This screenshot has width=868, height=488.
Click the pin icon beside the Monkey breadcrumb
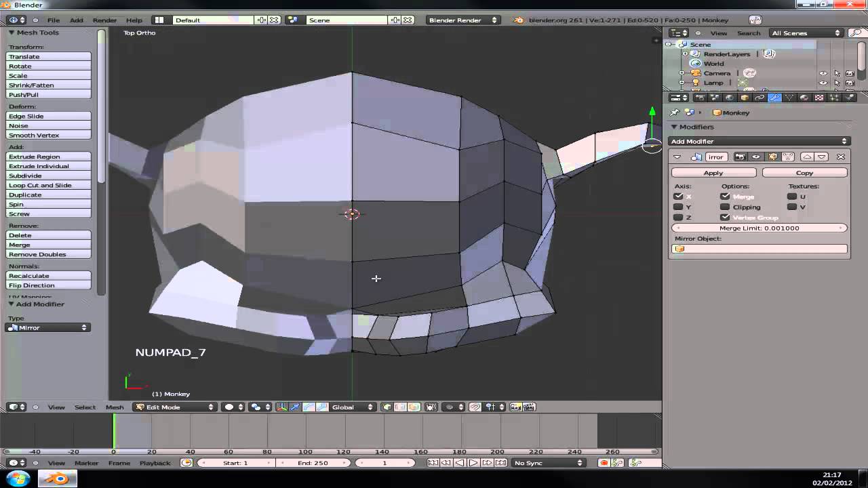tap(675, 113)
